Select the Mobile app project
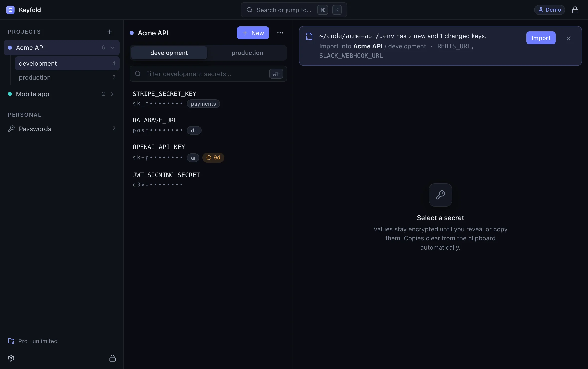 [62, 94]
